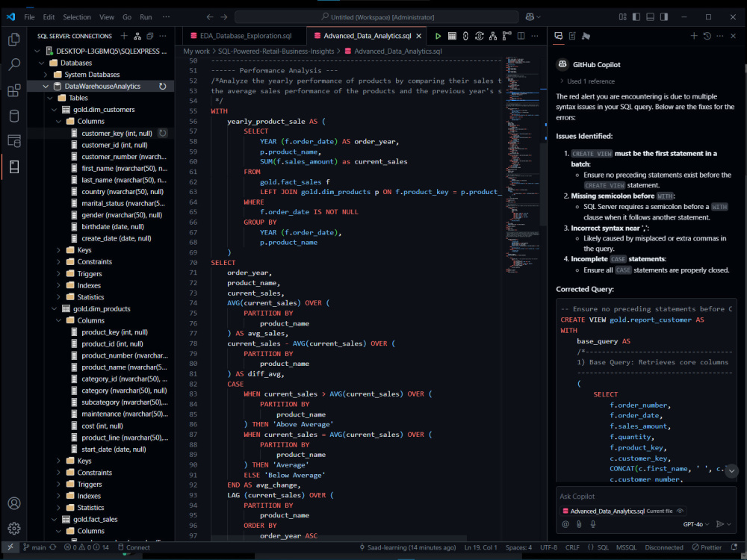Click UTF-8 encoding in status bar
This screenshot has width=747, height=560.
[548, 547]
